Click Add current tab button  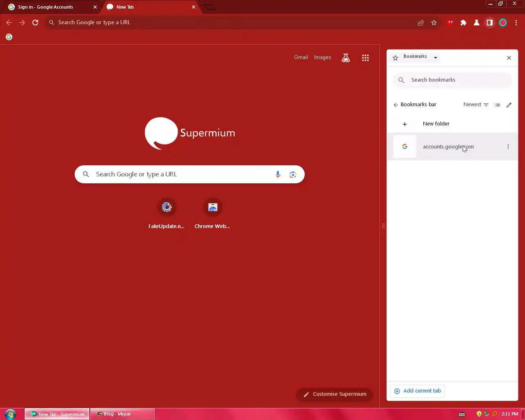[418, 391]
